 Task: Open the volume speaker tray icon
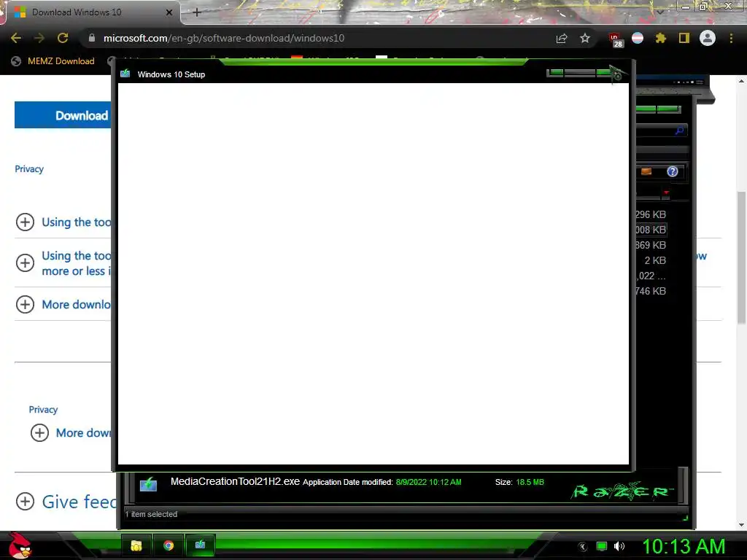619,547
